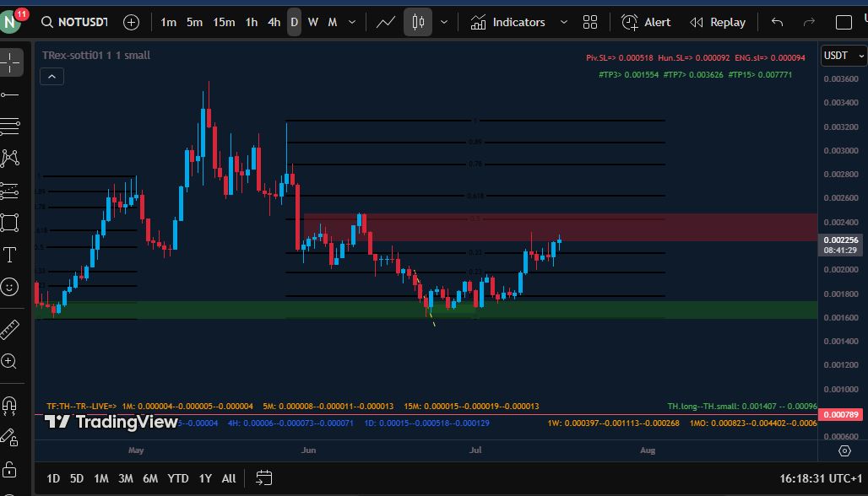
Task: Select the Text annotation tool
Action: [x=10, y=255]
